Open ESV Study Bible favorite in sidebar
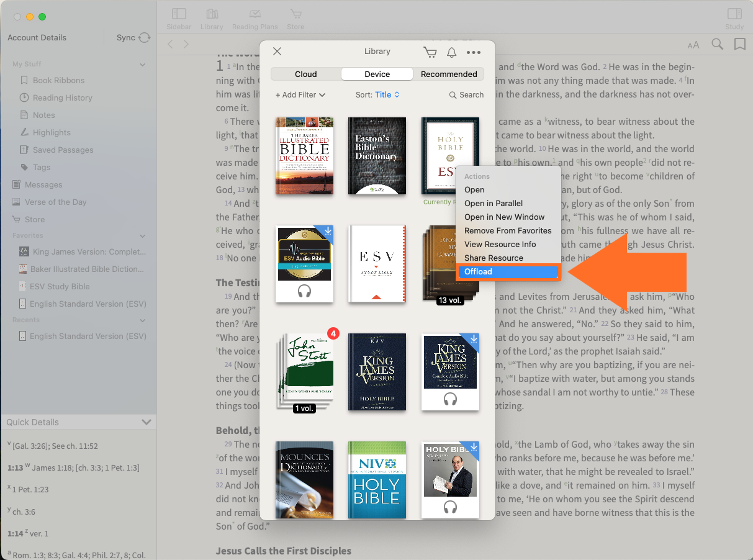Screen dimensions: 753x560 (61, 287)
